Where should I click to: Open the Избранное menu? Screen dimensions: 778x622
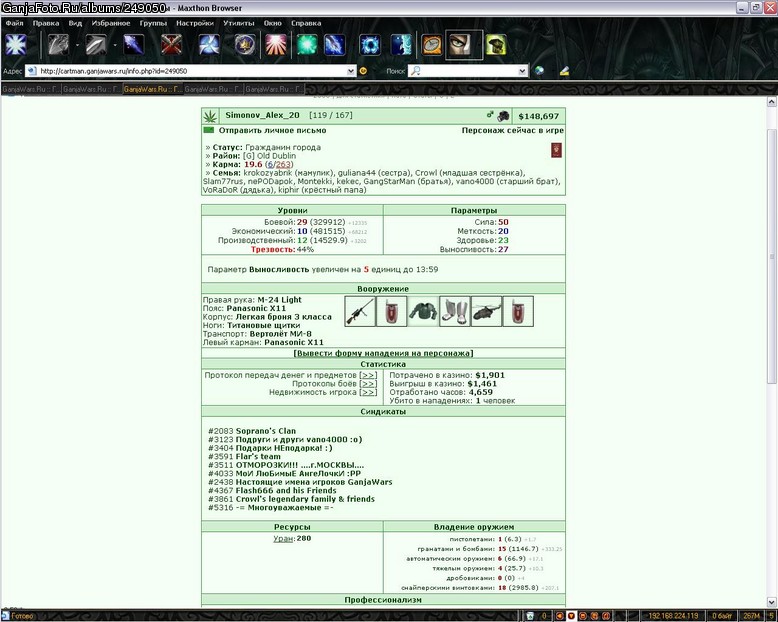pyautogui.click(x=111, y=23)
